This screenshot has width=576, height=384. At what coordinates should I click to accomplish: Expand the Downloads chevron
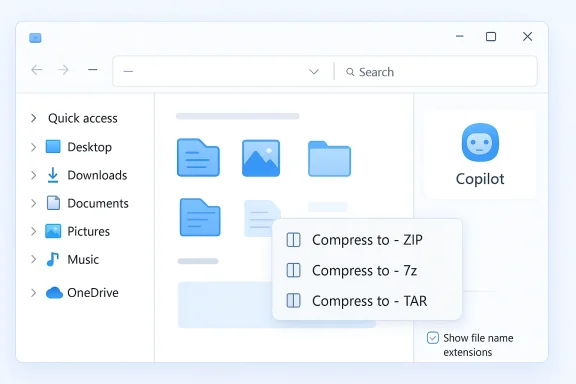[x=33, y=175]
